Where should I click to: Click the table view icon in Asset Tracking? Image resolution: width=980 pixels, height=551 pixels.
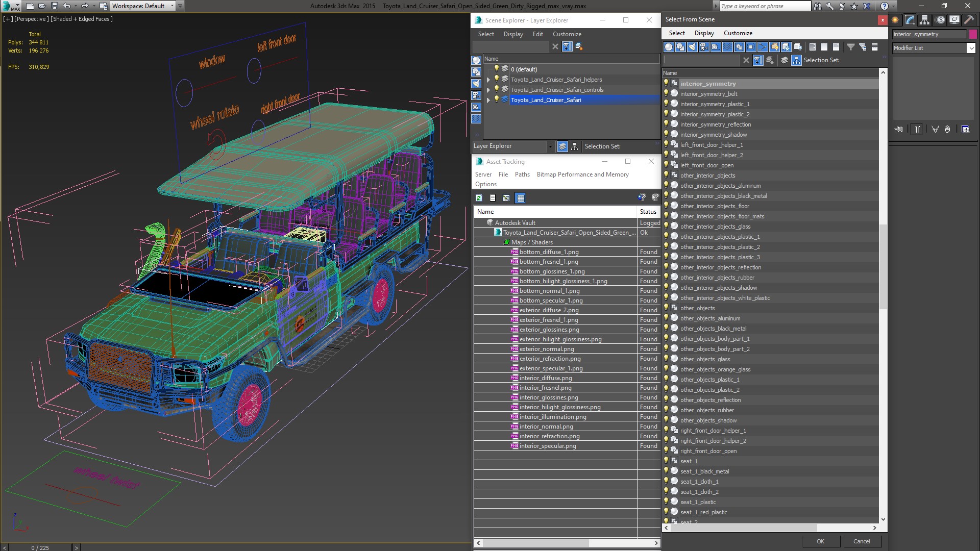(x=521, y=198)
